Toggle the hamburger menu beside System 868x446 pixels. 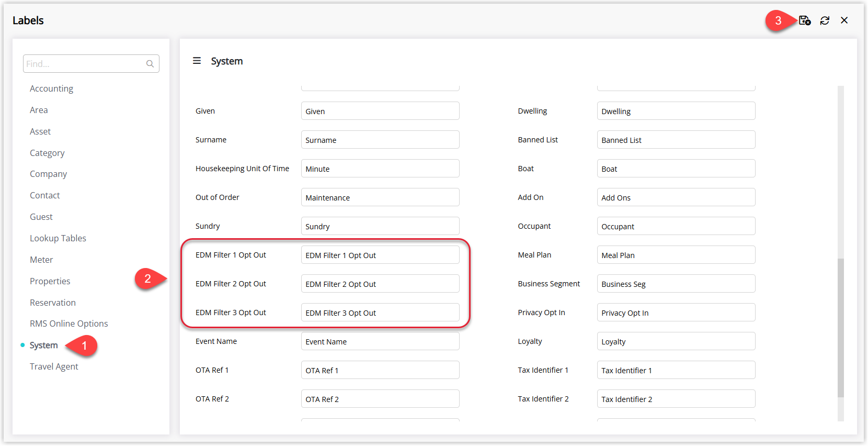(x=197, y=61)
